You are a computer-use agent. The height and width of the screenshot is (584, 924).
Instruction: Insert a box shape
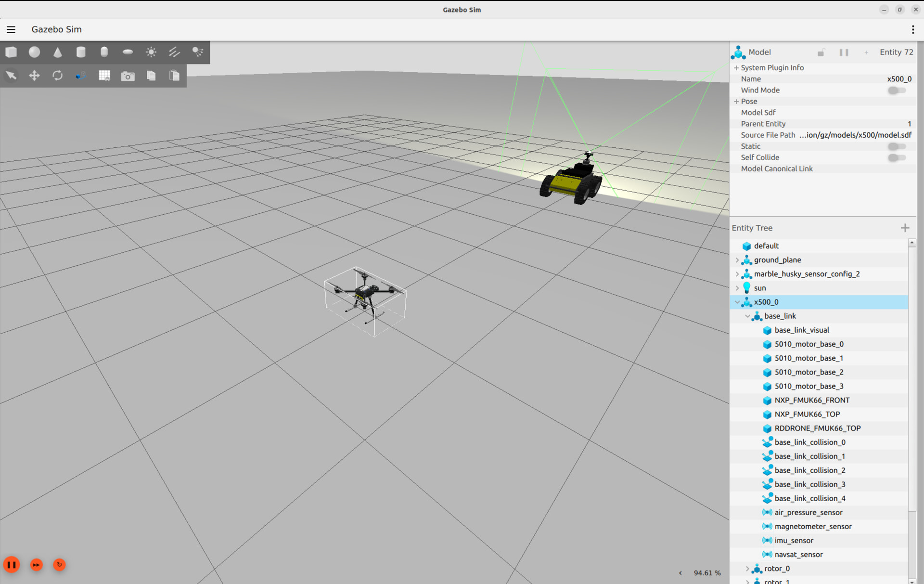click(11, 52)
